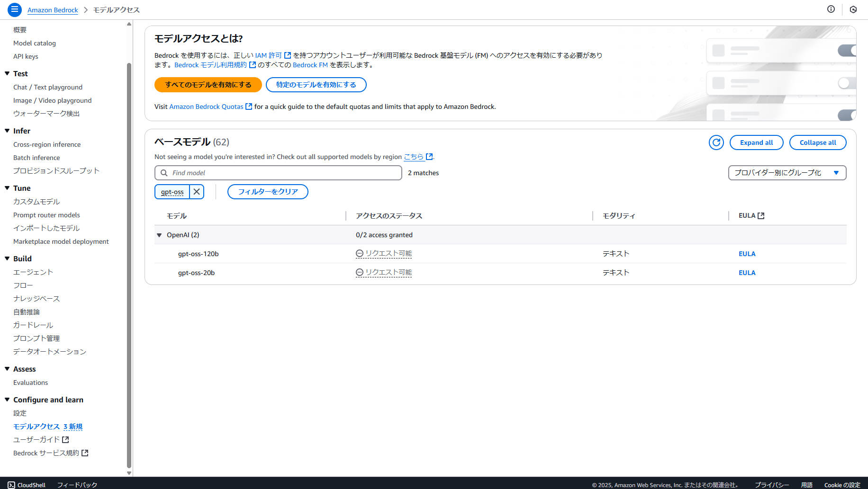Open EULA link for gpt-oss-20b
Image resolution: width=868 pixels, height=489 pixels.
point(747,273)
